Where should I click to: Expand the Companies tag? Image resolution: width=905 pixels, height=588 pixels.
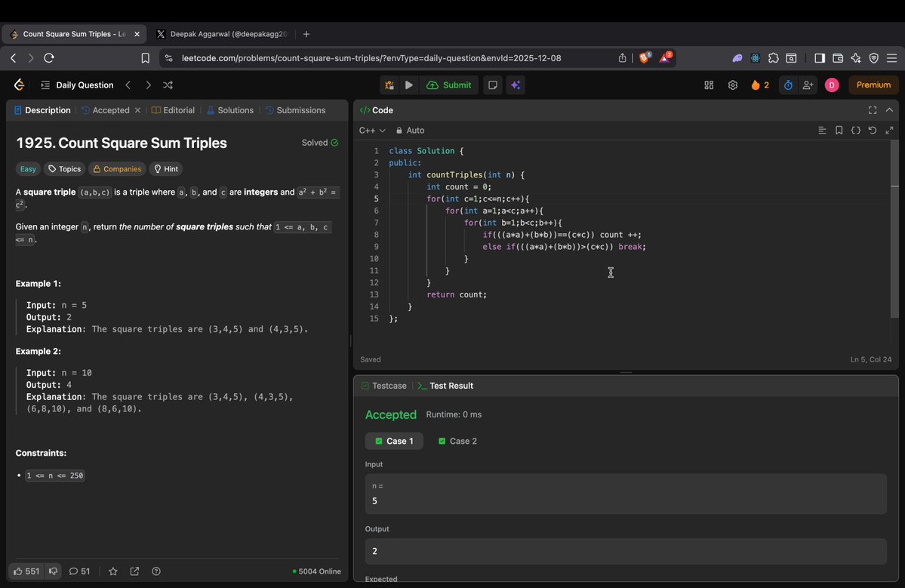(x=116, y=169)
